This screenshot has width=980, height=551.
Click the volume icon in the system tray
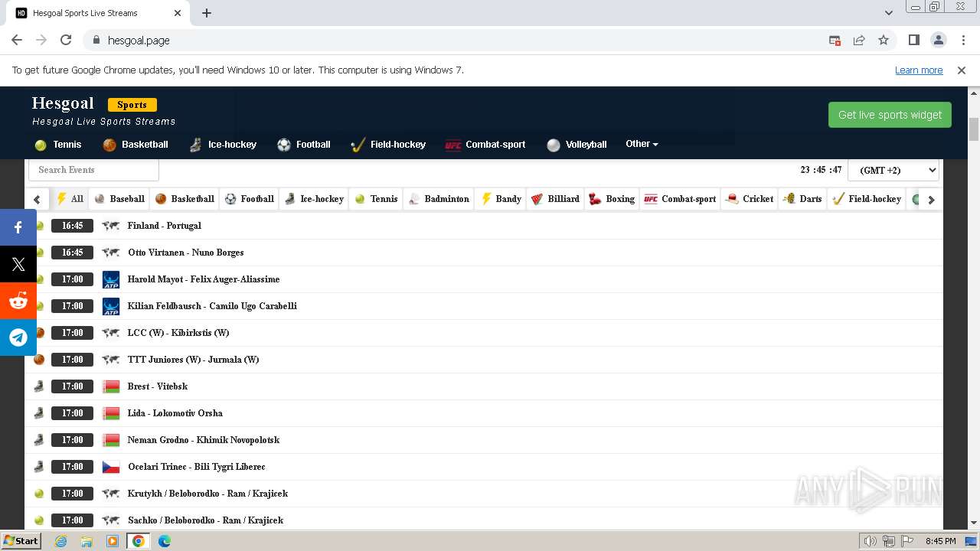(x=871, y=541)
